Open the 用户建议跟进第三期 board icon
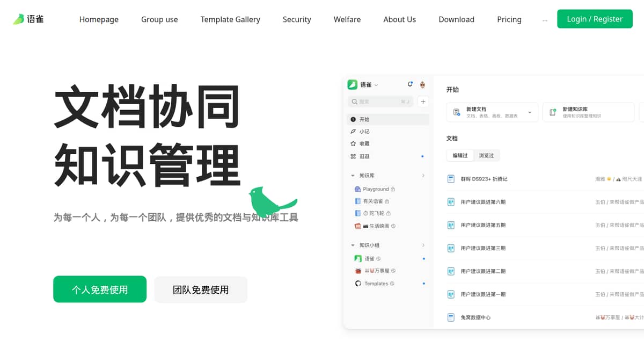This screenshot has width=644, height=362. (451, 248)
